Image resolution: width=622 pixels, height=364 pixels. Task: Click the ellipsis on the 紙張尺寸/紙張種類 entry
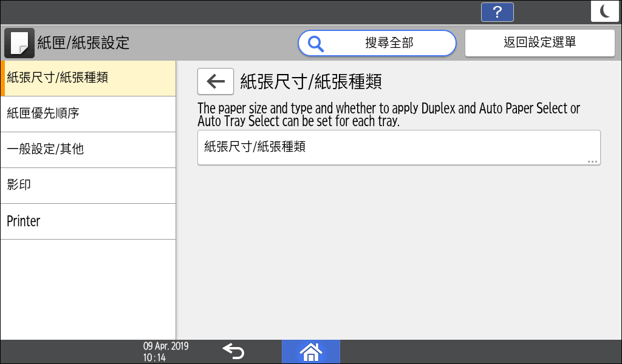tap(592, 162)
